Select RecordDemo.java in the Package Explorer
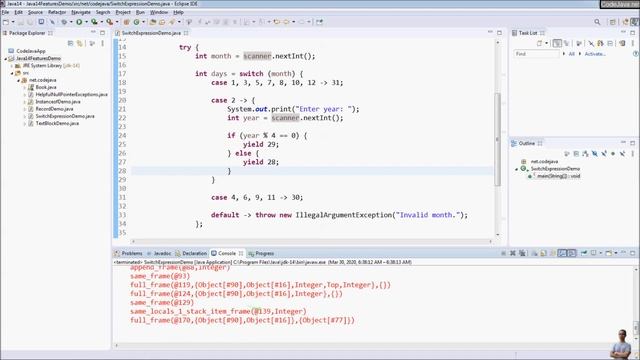Viewport: 640px width, 360px height. [54, 109]
